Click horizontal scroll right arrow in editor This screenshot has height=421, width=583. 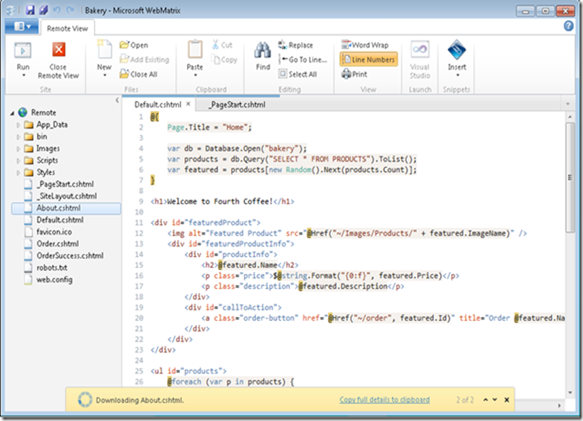[x=560, y=405]
